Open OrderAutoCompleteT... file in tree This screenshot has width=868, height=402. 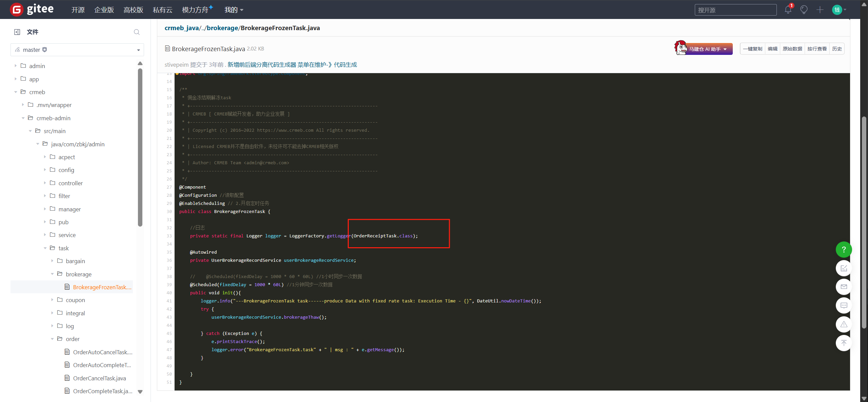click(102, 365)
